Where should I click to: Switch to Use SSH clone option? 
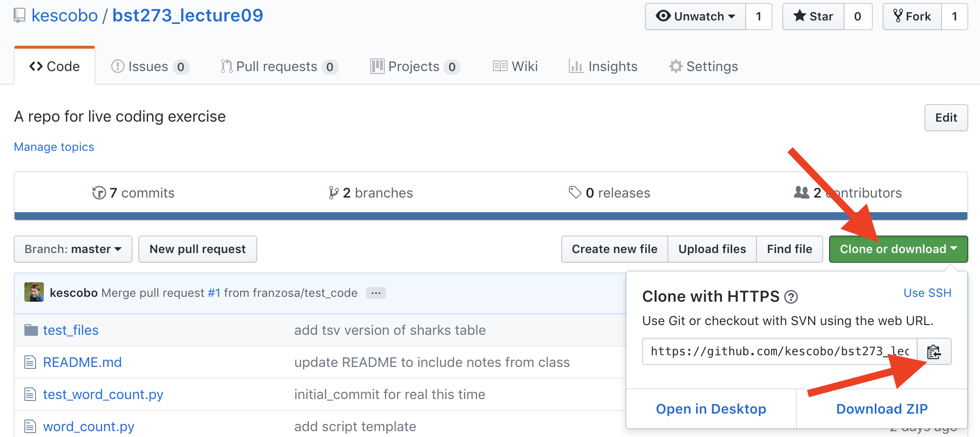(927, 293)
